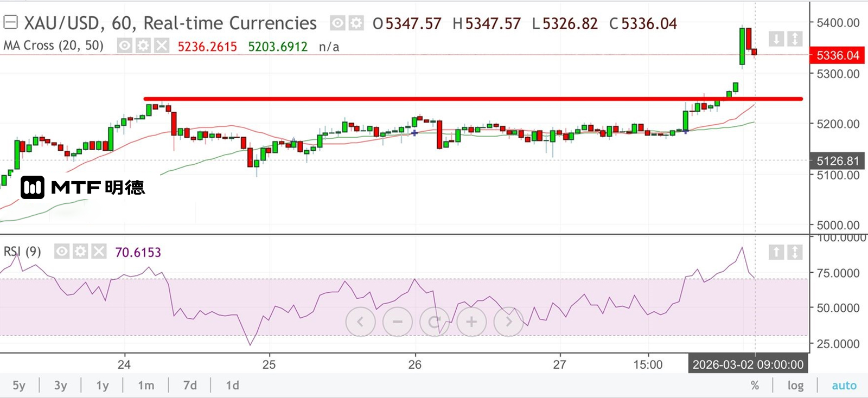This screenshot has height=398, width=868.
Task: Open MA Cross settings gear
Action: coord(143,46)
